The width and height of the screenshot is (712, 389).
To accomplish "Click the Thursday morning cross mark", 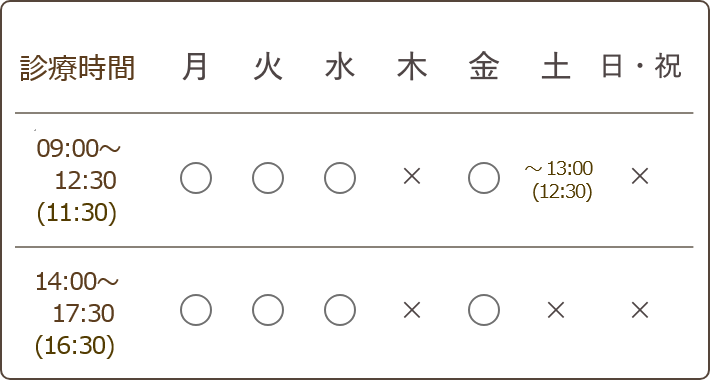I will [x=412, y=176].
